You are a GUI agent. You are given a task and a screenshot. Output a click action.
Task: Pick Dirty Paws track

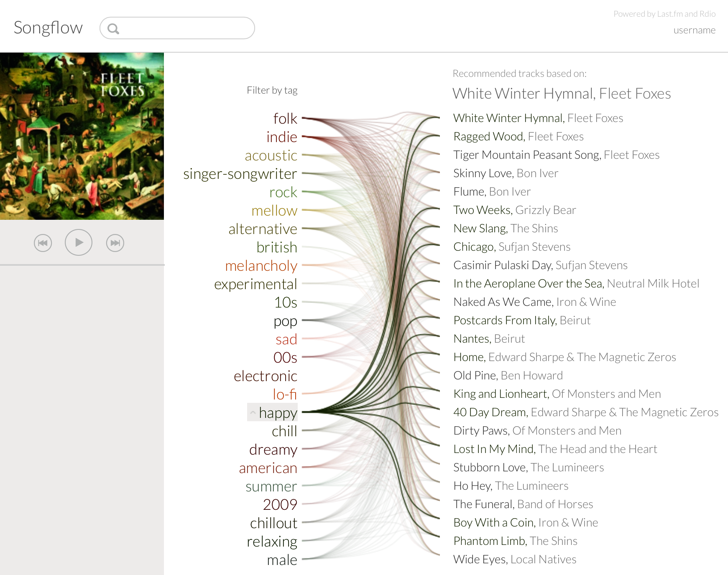(537, 431)
